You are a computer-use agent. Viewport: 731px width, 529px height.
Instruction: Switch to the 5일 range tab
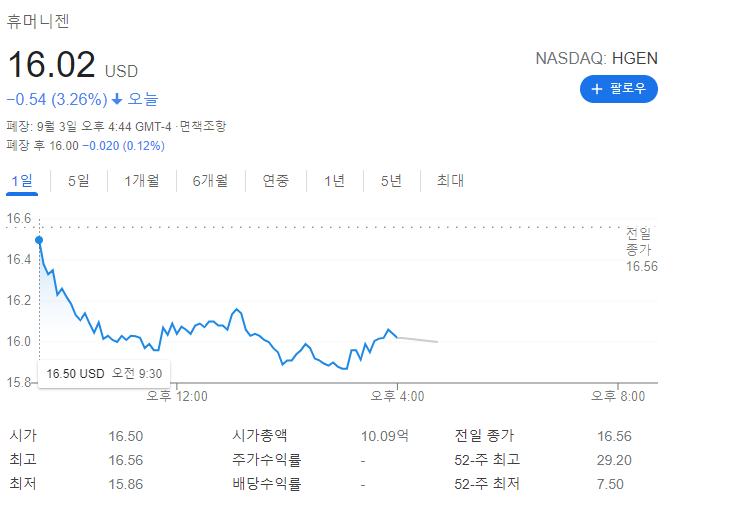pos(78,180)
